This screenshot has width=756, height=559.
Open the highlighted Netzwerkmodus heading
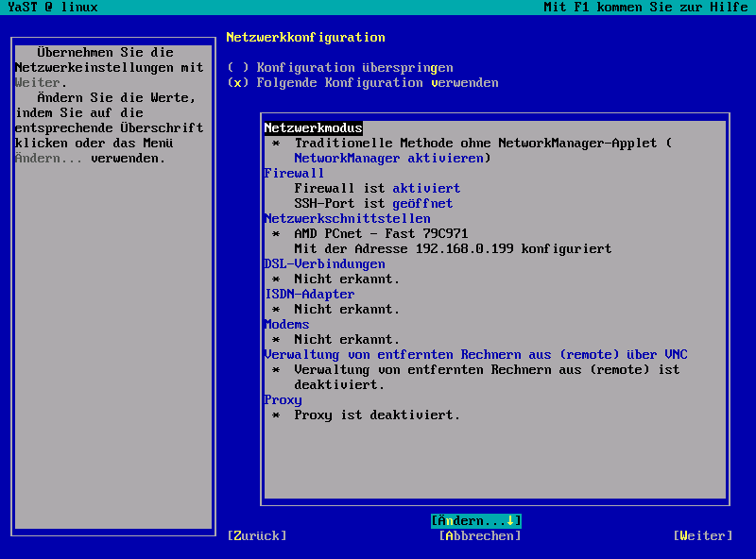[x=314, y=127]
